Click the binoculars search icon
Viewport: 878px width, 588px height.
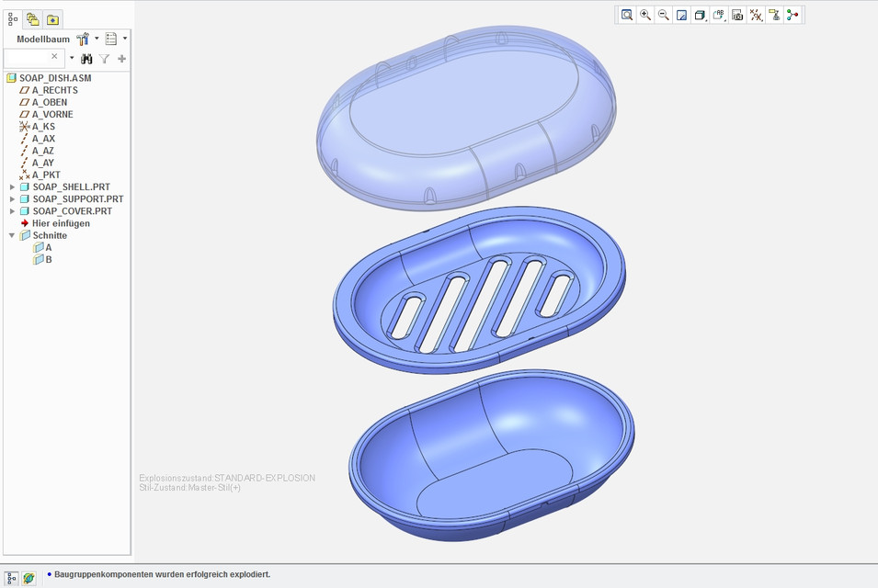pyautogui.click(x=86, y=57)
